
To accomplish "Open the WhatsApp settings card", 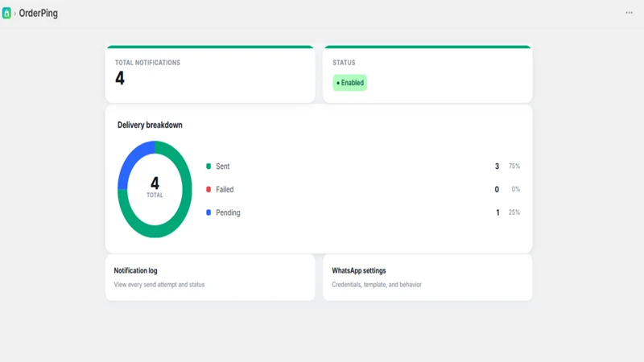I will [427, 278].
